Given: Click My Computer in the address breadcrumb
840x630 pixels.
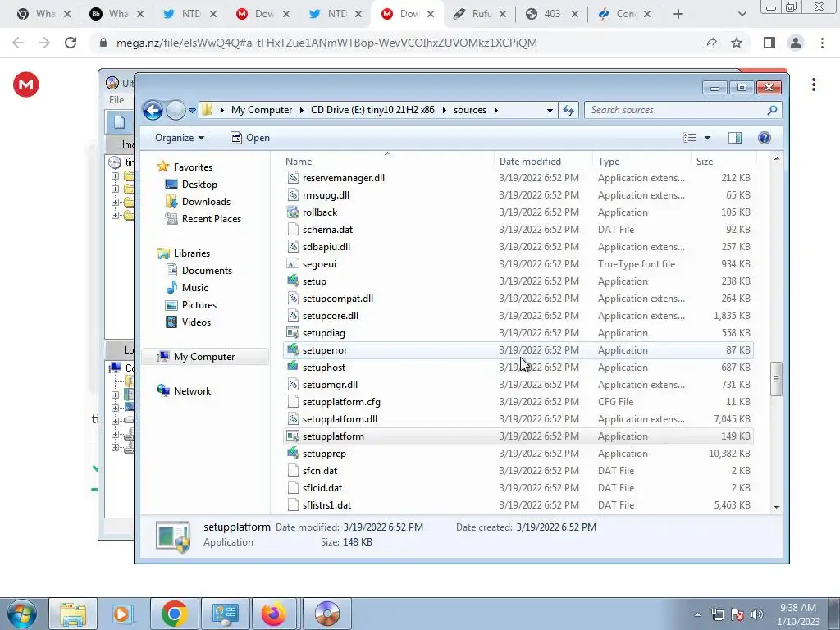Looking at the screenshot, I should 262,110.
